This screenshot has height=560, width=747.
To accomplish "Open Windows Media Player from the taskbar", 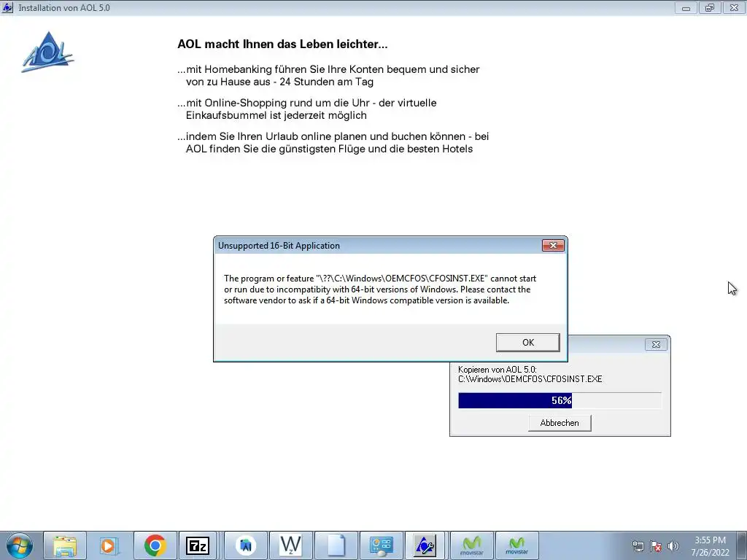I will 108,545.
